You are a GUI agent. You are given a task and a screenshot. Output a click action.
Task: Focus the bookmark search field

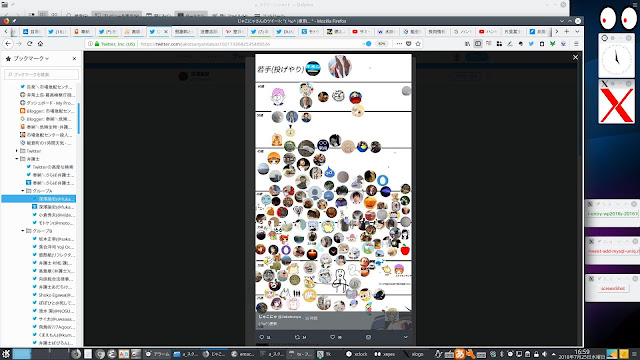[41, 74]
